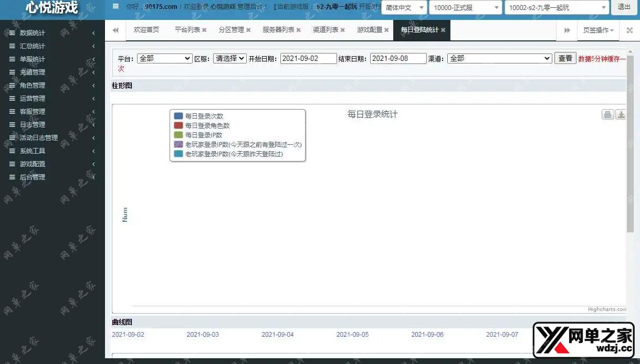Close the 分区管理 tab

tap(248, 30)
